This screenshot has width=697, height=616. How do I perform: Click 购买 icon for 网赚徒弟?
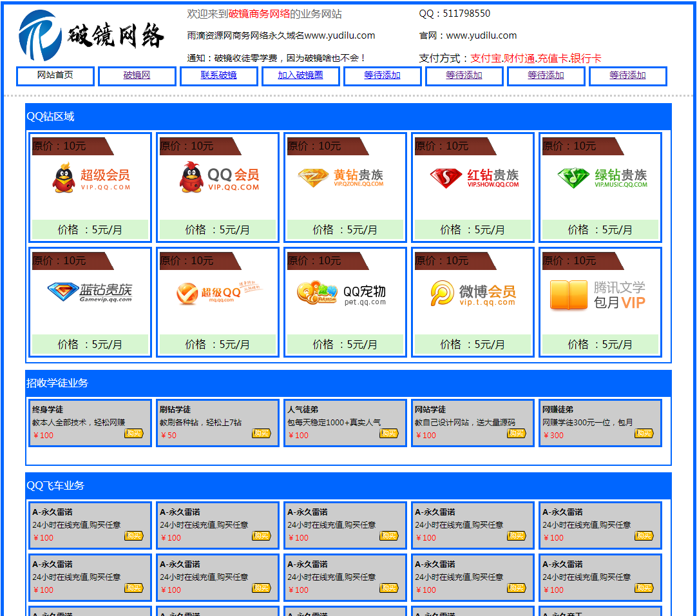(644, 433)
